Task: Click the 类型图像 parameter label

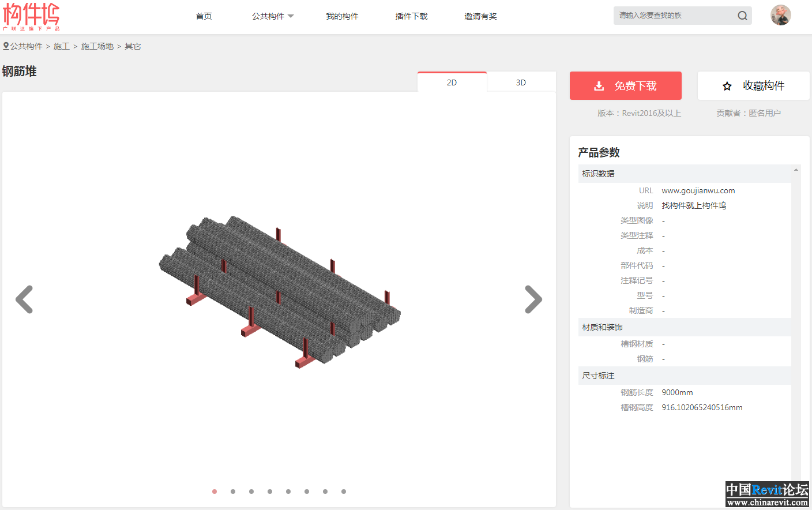Action: [637, 220]
